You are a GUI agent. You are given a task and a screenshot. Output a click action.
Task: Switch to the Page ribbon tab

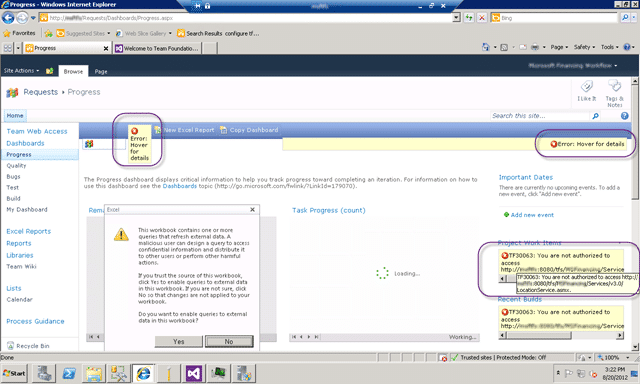(101, 71)
